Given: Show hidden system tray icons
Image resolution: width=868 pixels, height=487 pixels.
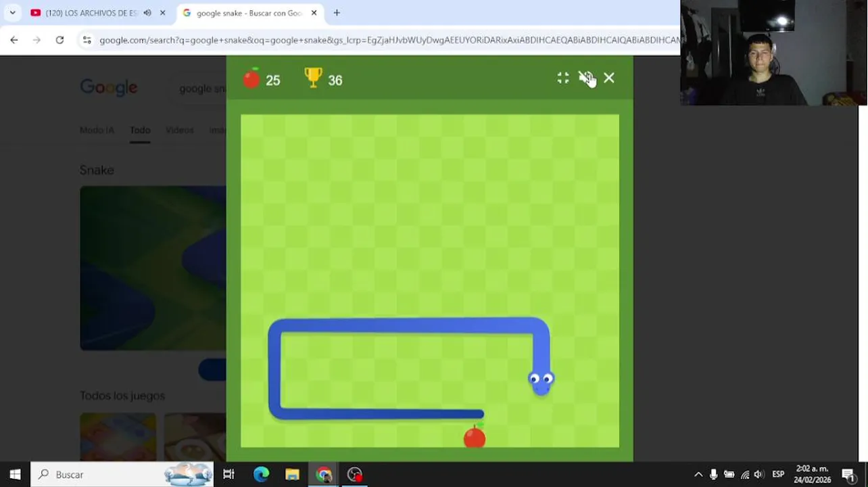Looking at the screenshot, I should click(698, 475).
